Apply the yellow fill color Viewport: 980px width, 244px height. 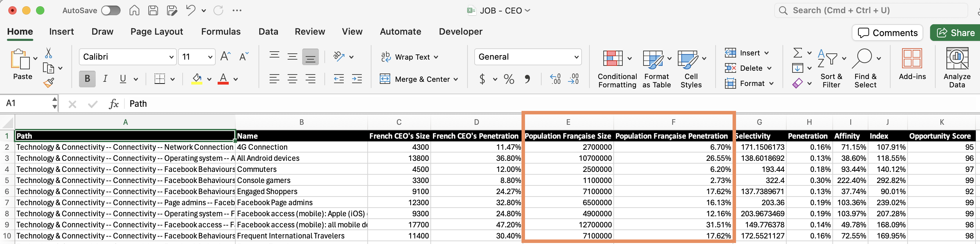(197, 79)
